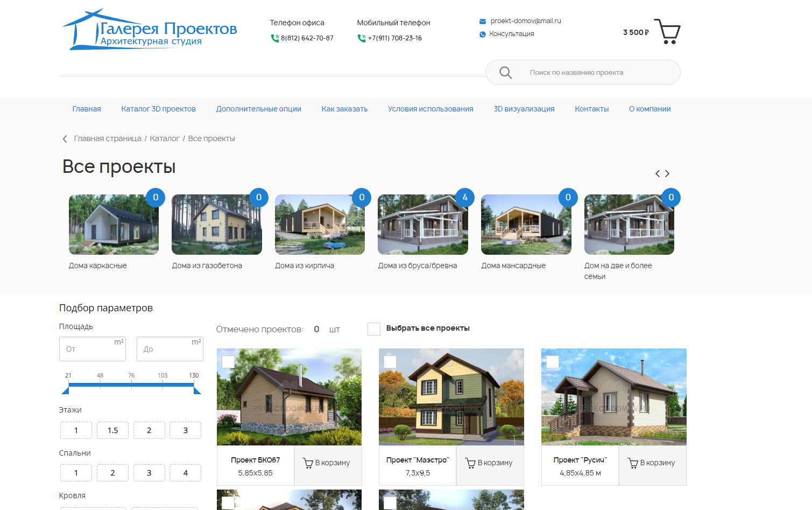The image size is (812, 510).
Task: Select 3 floors under Этажи
Action: 186,430
